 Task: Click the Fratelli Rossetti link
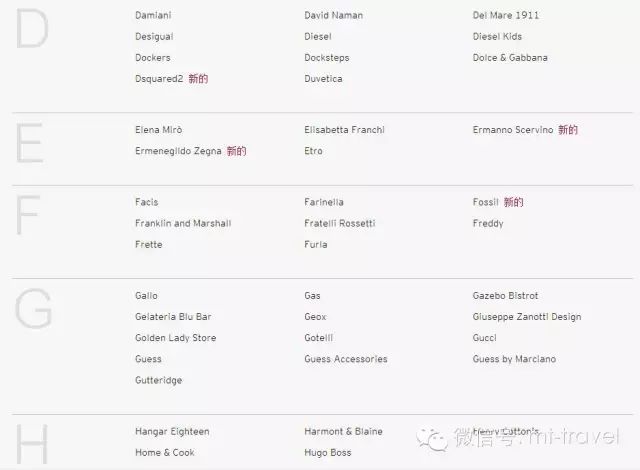pyautogui.click(x=340, y=223)
